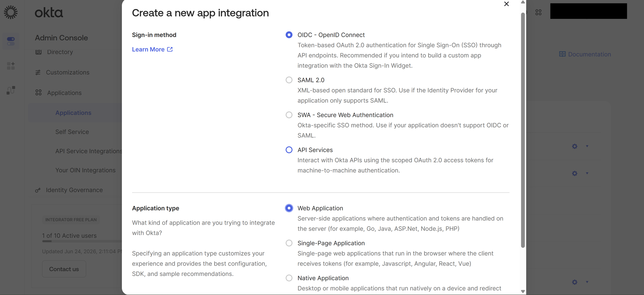
Task: Click the Applications four-circle icon in sidebar
Action: click(38, 93)
